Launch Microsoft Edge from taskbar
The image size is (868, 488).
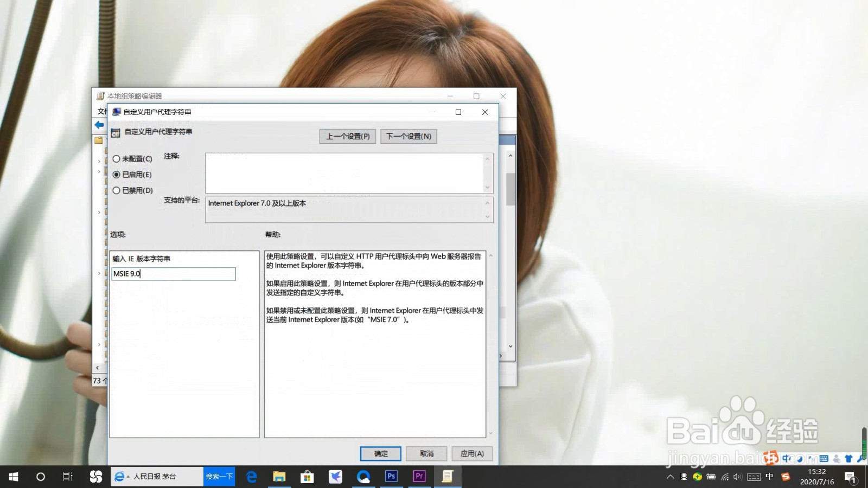(x=251, y=477)
